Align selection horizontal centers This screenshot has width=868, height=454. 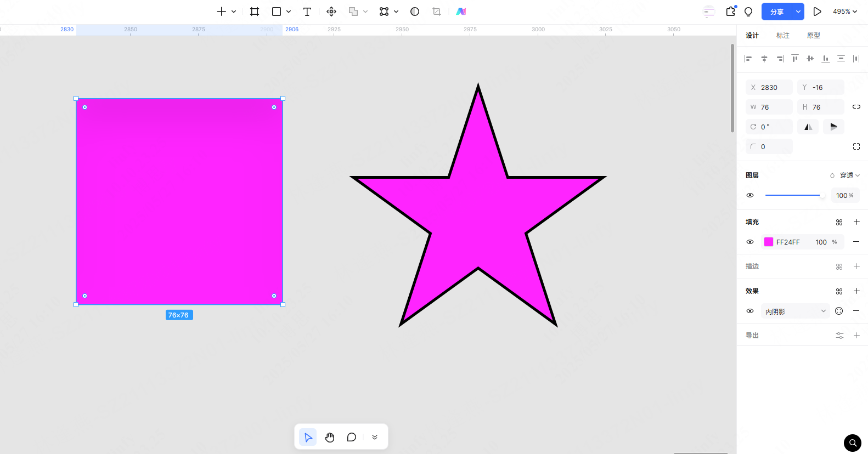click(x=764, y=59)
